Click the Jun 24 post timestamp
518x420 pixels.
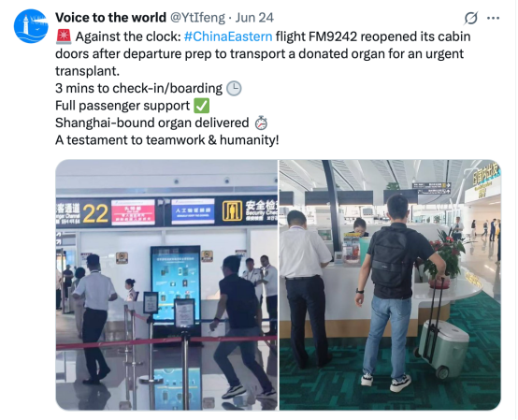click(254, 18)
